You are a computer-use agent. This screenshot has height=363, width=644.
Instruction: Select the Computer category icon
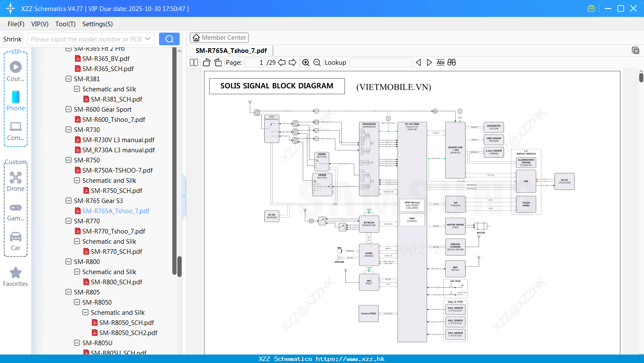click(16, 126)
